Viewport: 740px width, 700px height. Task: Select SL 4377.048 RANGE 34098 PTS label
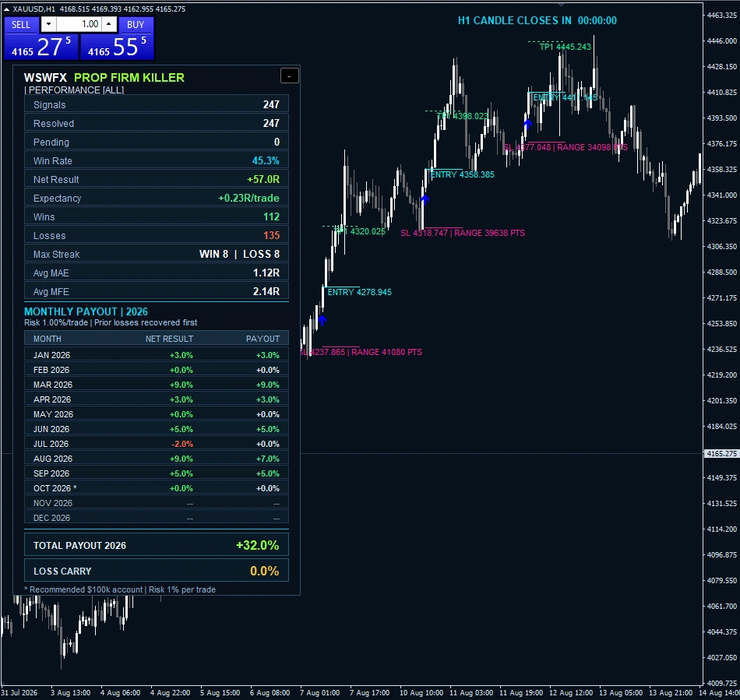[566, 147]
